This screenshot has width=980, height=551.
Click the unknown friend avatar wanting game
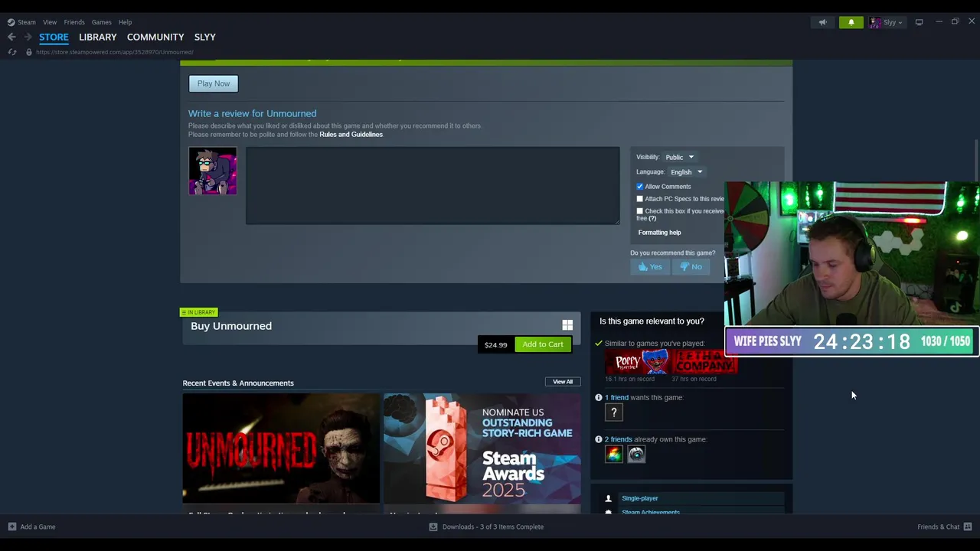613,412
